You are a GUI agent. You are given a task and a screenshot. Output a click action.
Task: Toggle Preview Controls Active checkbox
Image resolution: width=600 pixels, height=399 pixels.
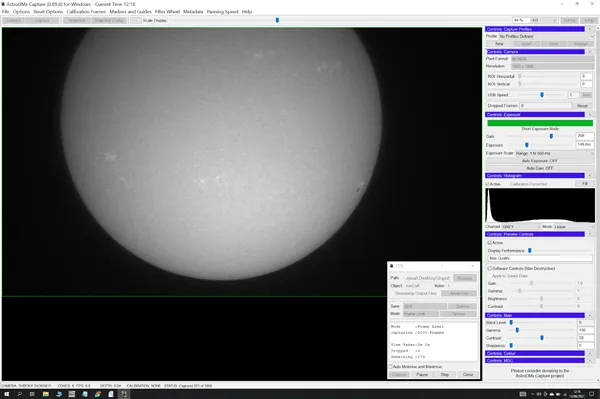(489, 243)
